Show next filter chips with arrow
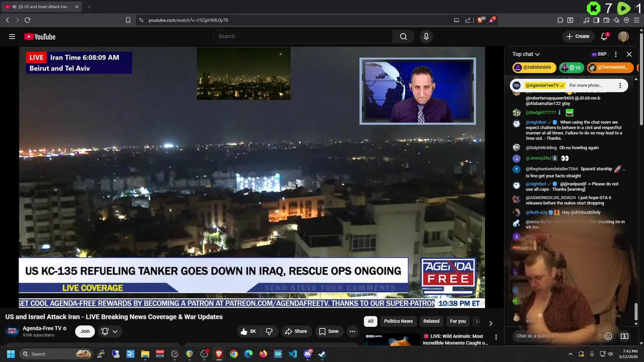The image size is (644, 362). tap(491, 323)
